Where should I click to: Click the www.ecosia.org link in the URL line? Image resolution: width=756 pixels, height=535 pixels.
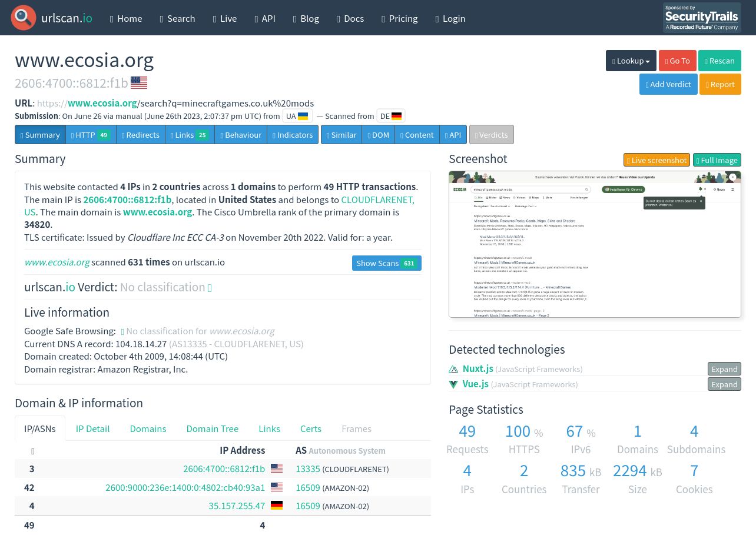point(102,103)
